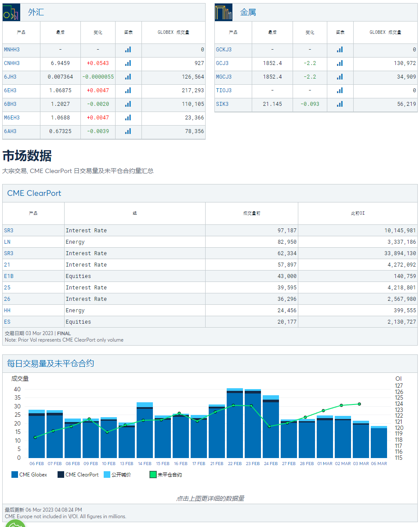420x527 pixels.
Task: Click the 此前OI column header
Action: (x=358, y=213)
